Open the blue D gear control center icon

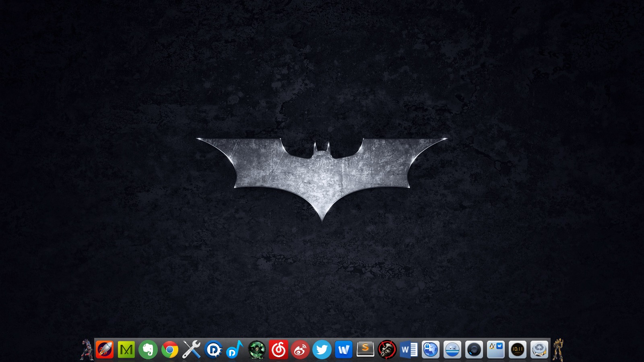[213, 350]
